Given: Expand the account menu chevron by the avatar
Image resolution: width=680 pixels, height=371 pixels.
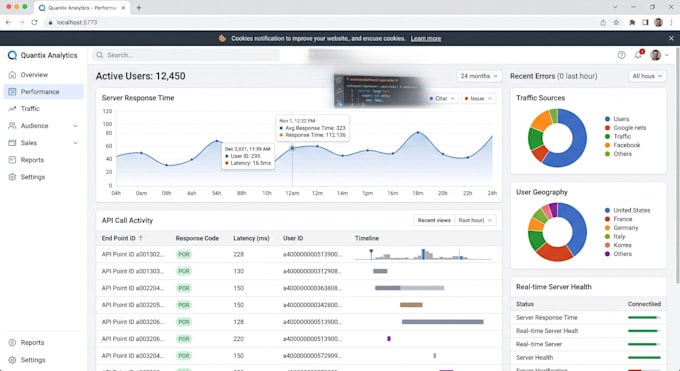Looking at the screenshot, I should (x=667, y=55).
